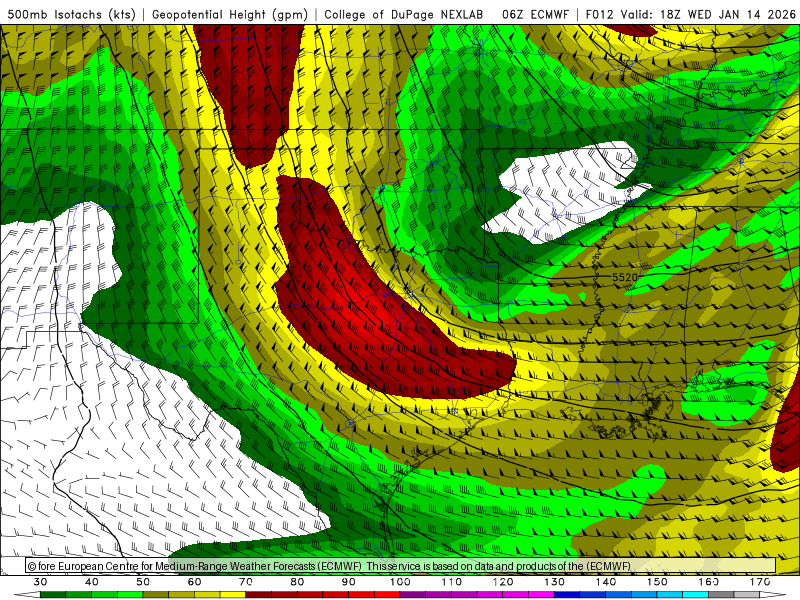Select the bright green 45-50 kt swatch

tap(130, 594)
